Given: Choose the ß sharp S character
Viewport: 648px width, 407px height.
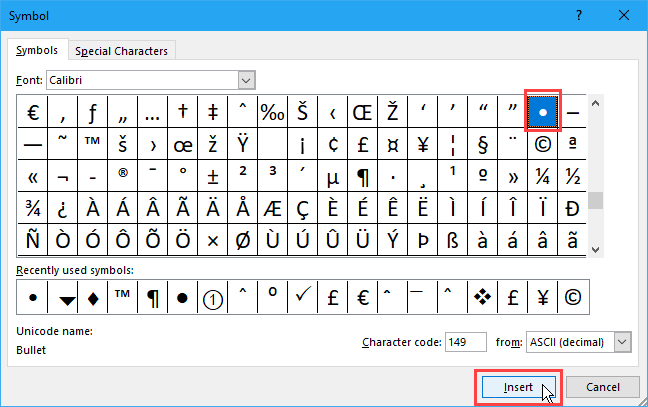Looking at the screenshot, I should click(453, 240).
